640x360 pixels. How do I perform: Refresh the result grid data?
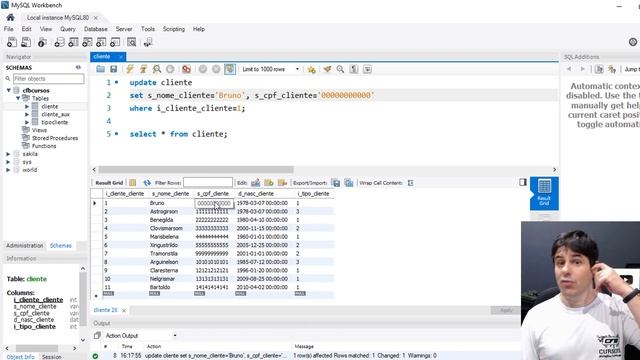[147, 183]
